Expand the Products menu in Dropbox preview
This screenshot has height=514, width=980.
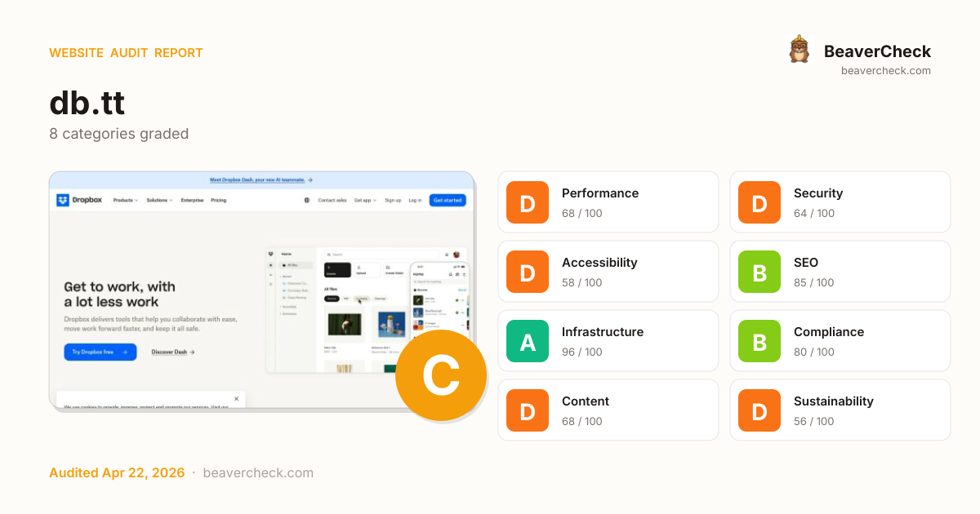pyautogui.click(x=125, y=200)
